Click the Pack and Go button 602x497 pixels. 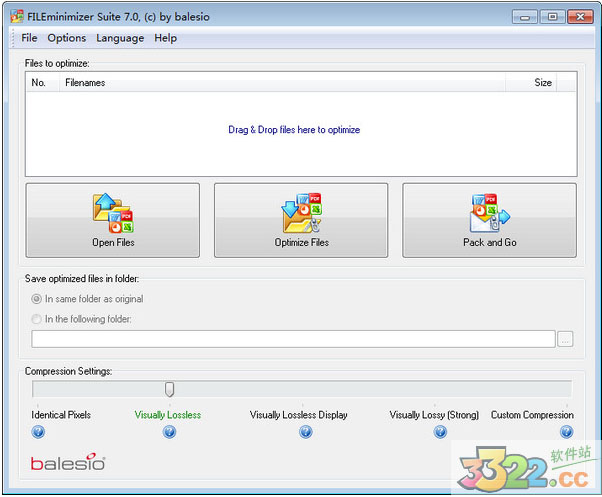(490, 220)
